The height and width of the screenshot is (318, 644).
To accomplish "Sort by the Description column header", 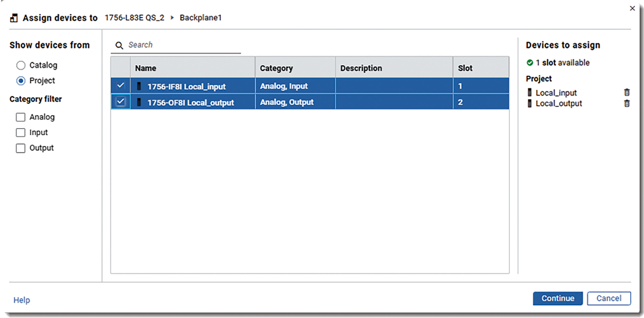I will [x=394, y=68].
